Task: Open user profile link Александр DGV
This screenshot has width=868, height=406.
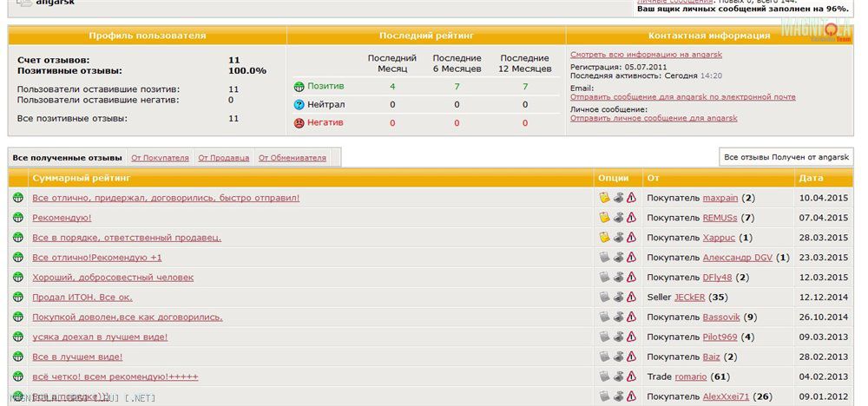Action: tap(737, 258)
